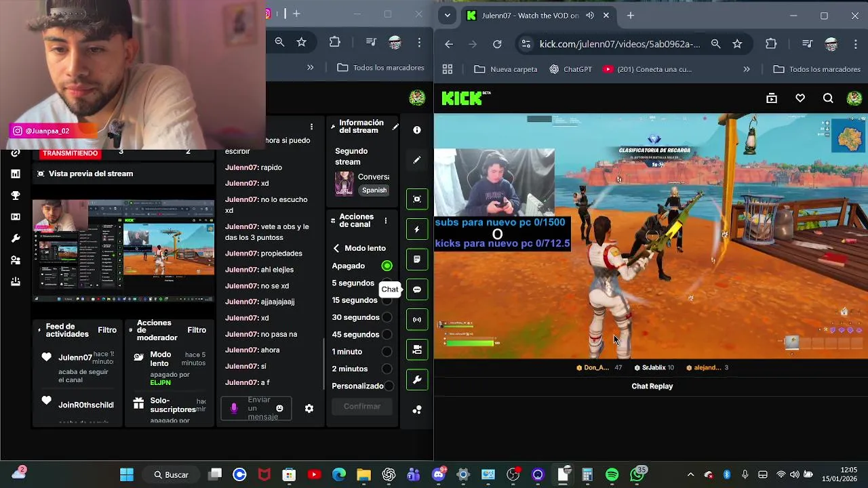
Task: Open the wrench settings icon in left navigation
Action: (16, 239)
